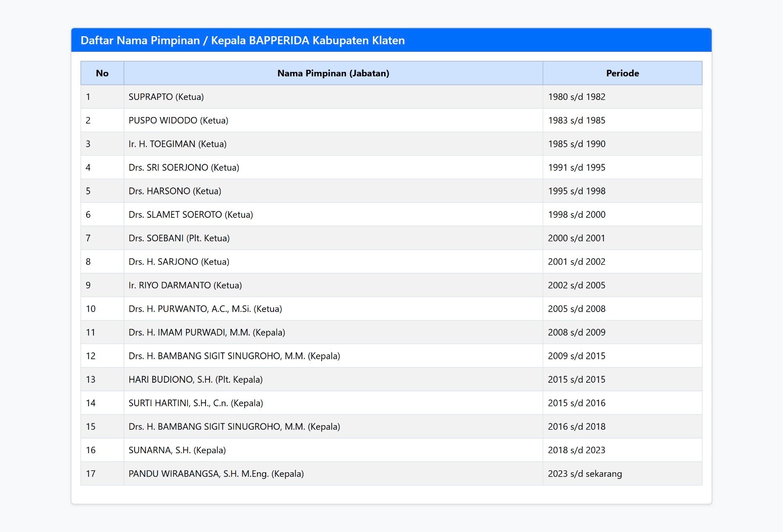Click the 'No' column header

click(x=102, y=73)
